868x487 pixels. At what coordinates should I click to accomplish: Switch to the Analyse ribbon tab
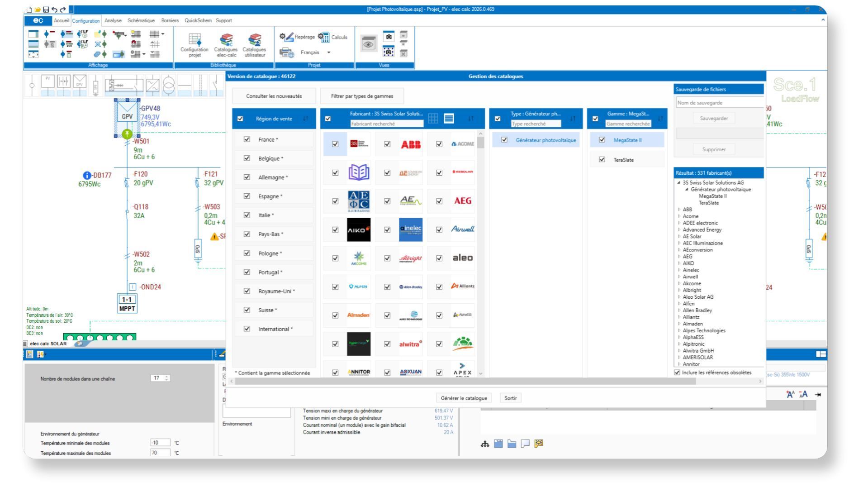[x=114, y=20]
